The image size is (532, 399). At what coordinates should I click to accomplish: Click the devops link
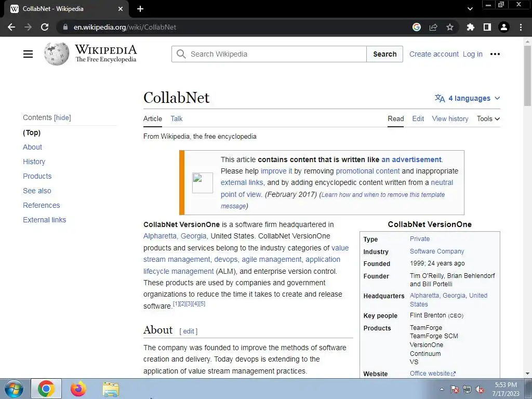click(x=225, y=260)
